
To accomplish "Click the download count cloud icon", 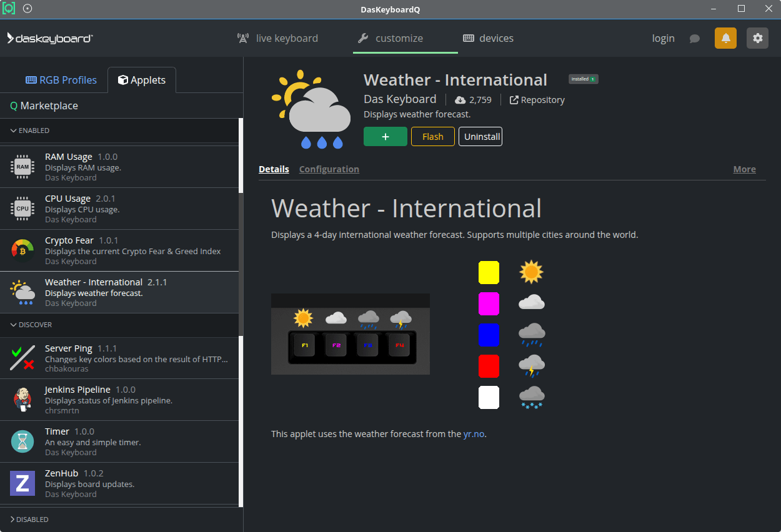I will point(460,100).
